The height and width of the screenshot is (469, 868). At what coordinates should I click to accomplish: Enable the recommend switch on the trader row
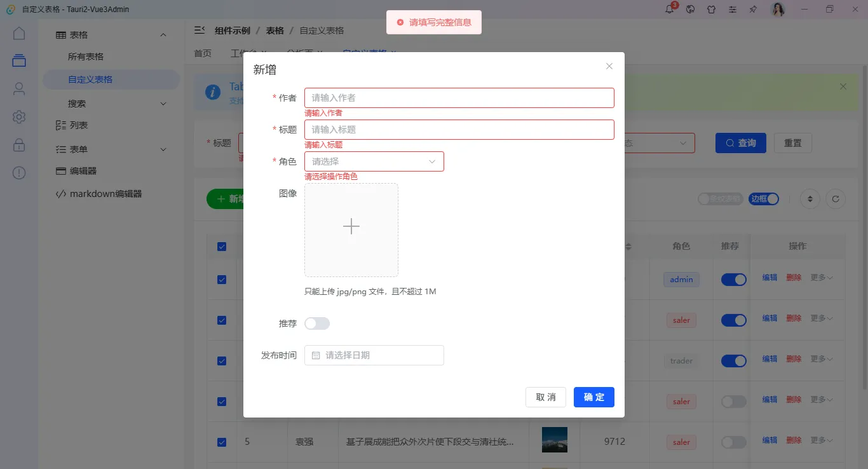coord(733,360)
